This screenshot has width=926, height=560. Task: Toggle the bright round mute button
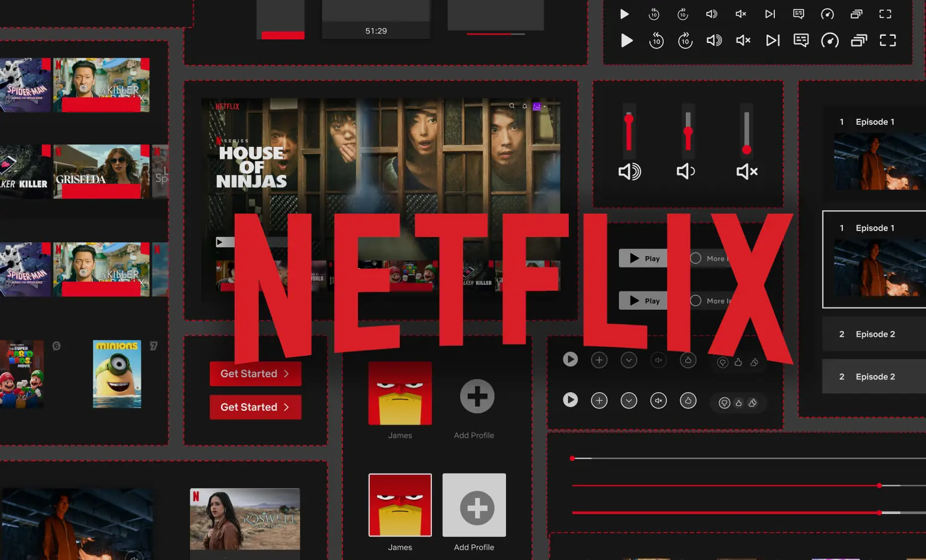pos(658,401)
